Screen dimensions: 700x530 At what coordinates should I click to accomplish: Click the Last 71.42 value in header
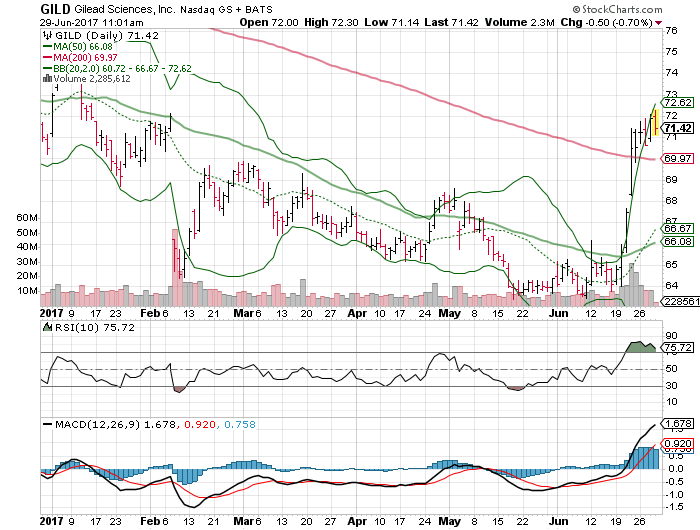click(x=451, y=22)
